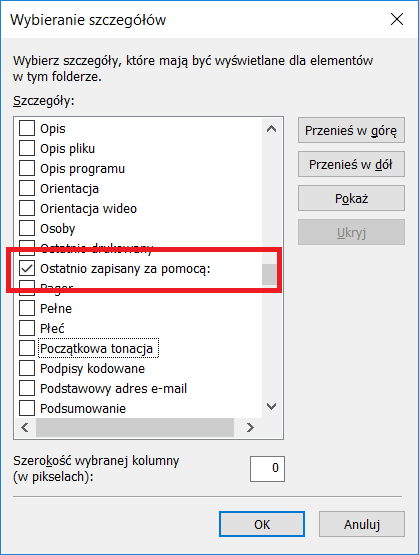Click the list scroll up arrow
The height and width of the screenshot is (555, 419).
pyautogui.click(x=271, y=129)
